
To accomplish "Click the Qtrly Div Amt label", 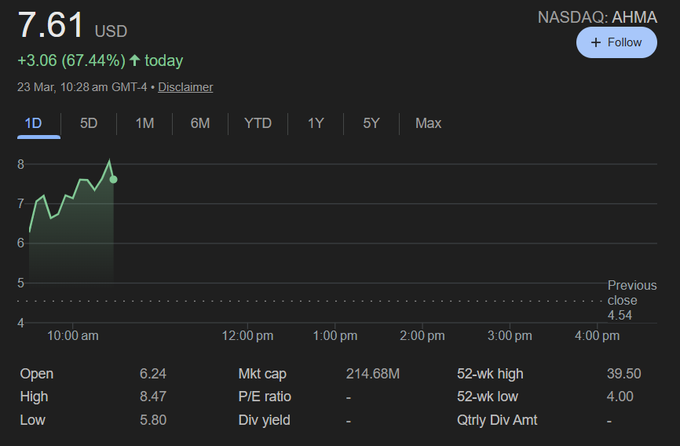I will coord(497,420).
